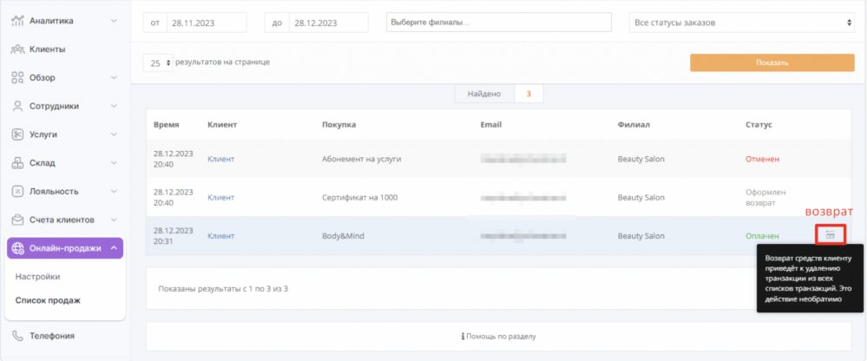Screen dimensions: 868x361
Task: Expand the Сотрудники menu chevron
Action: (114, 106)
